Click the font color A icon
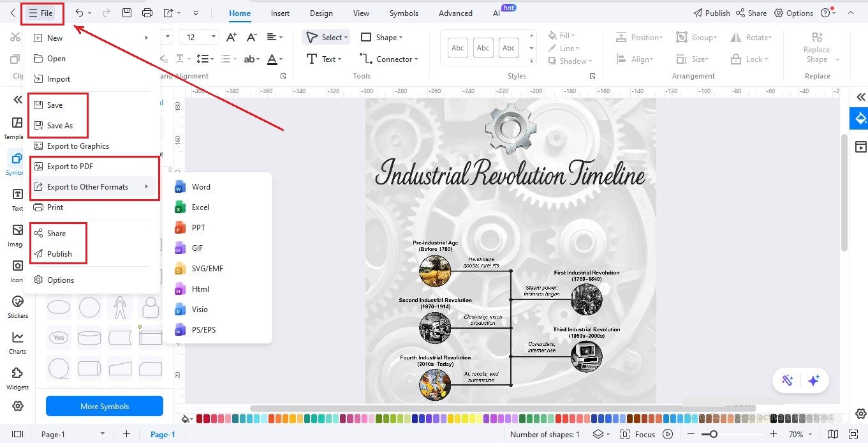The image size is (868, 443). click(x=273, y=59)
